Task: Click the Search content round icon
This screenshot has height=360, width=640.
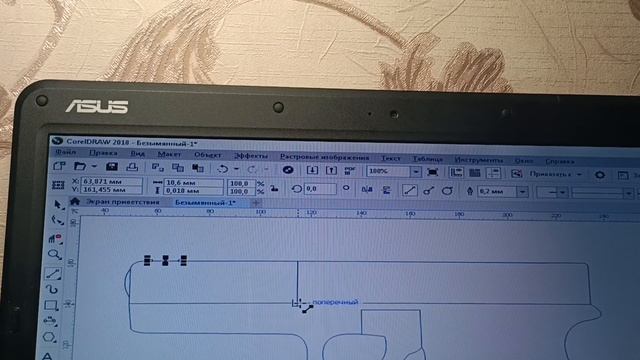Action: coord(288,170)
